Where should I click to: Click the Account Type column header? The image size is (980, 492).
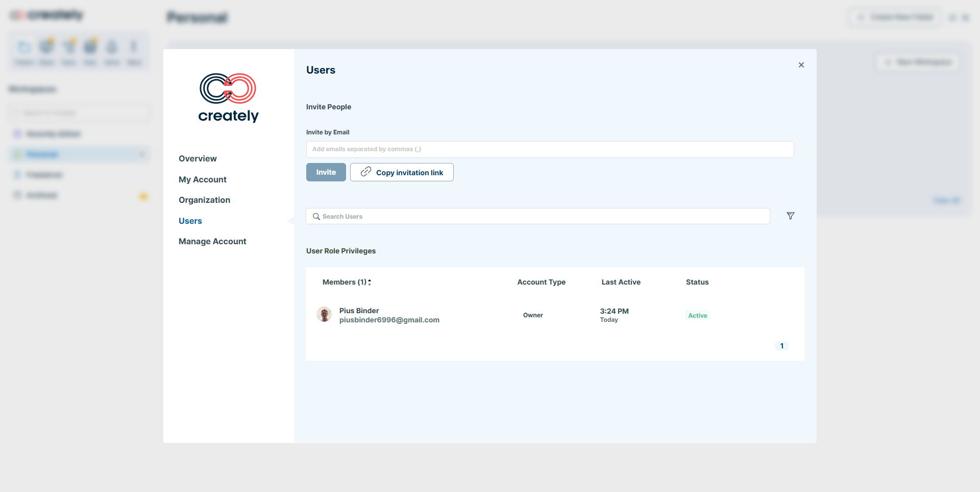pyautogui.click(x=541, y=282)
